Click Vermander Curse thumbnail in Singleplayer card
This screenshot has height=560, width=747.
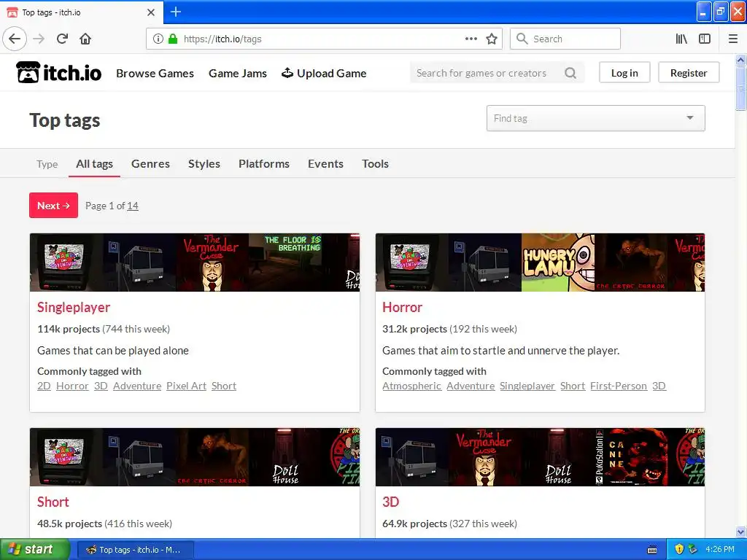[x=212, y=262]
